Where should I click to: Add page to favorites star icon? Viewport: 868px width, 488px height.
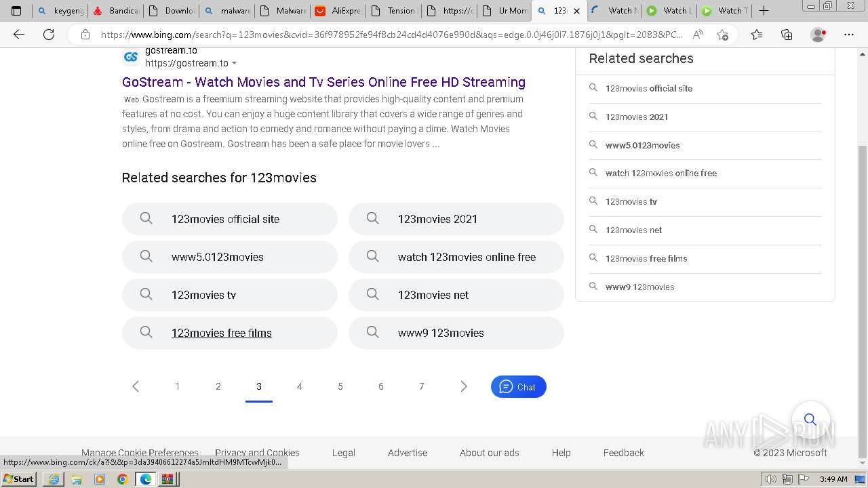click(722, 35)
